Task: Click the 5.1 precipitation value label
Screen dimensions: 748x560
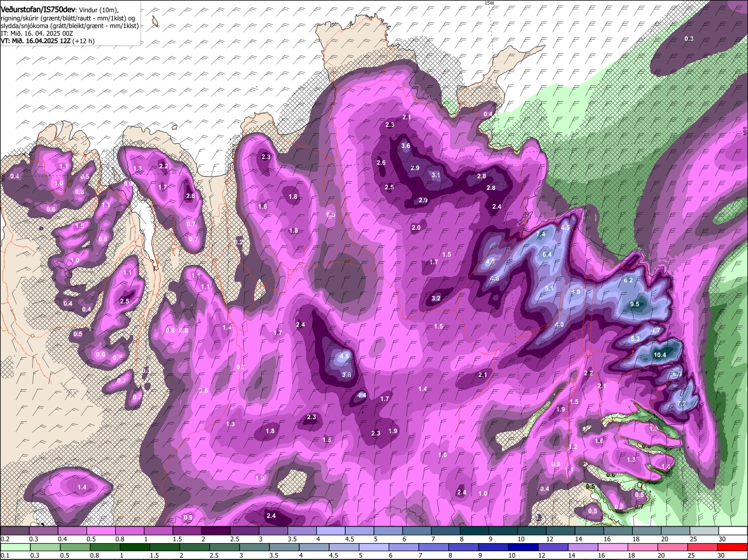Action: click(549, 288)
